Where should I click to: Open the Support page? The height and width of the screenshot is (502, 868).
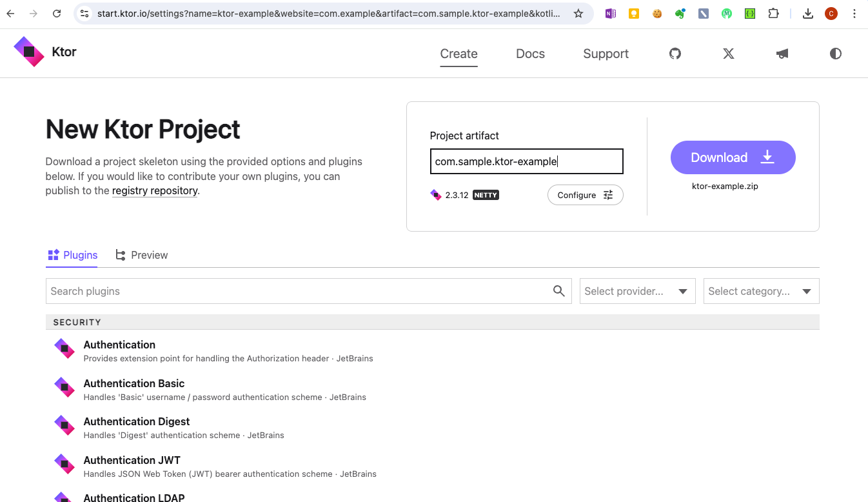coord(606,54)
